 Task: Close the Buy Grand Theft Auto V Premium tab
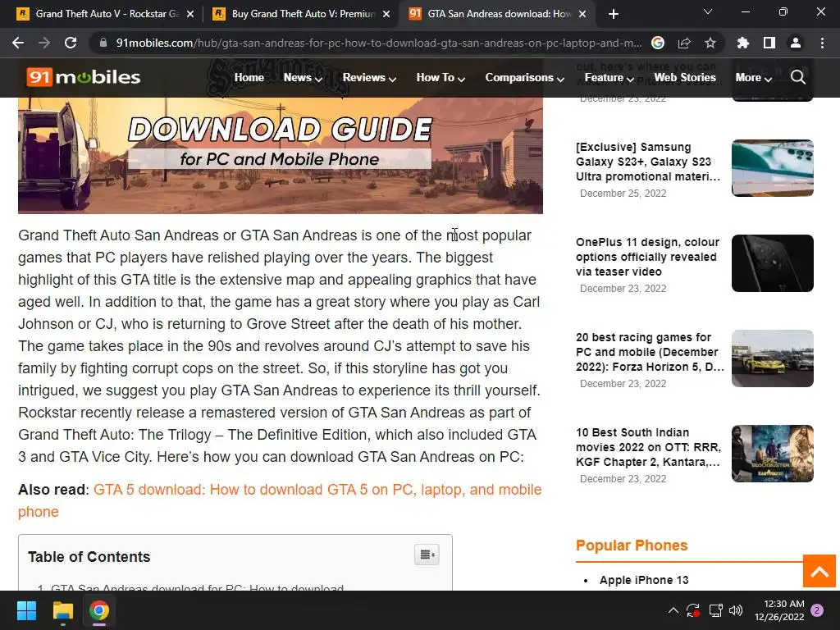click(386, 14)
